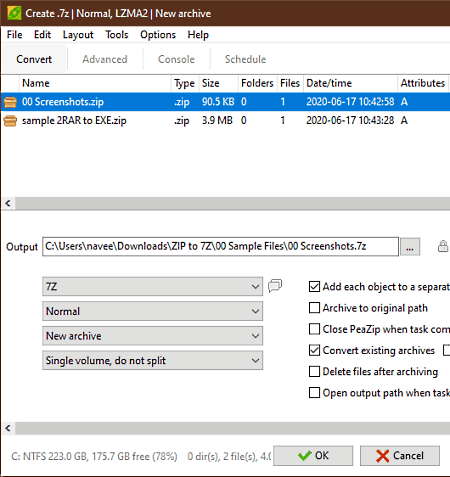Image resolution: width=450 pixels, height=477 pixels.
Task: Sort by the Name column header
Action: click(95, 83)
